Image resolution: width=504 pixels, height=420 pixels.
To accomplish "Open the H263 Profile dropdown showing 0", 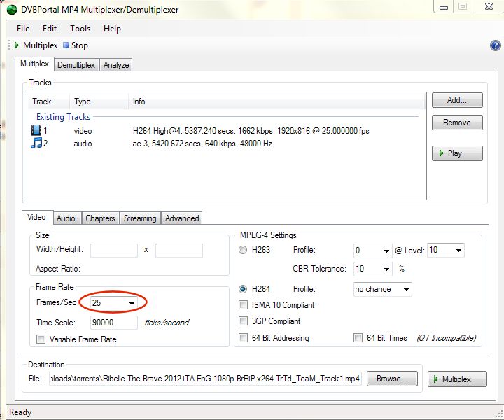I will [x=372, y=251].
